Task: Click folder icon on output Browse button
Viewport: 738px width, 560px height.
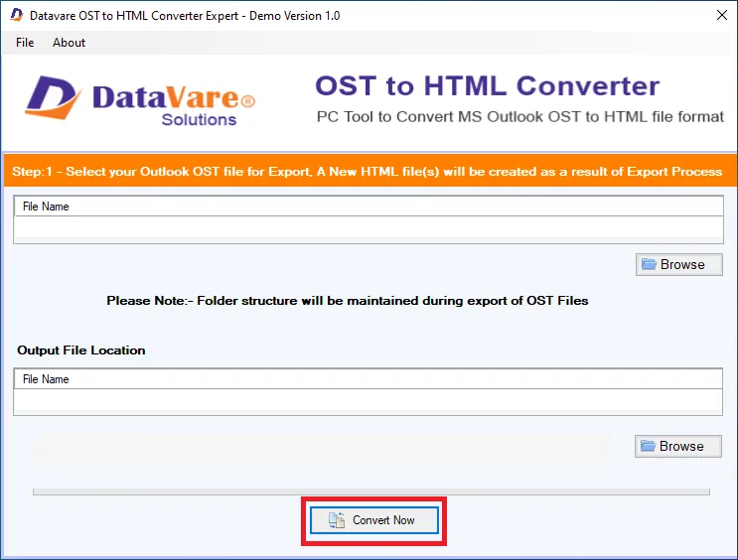Action: (x=648, y=446)
